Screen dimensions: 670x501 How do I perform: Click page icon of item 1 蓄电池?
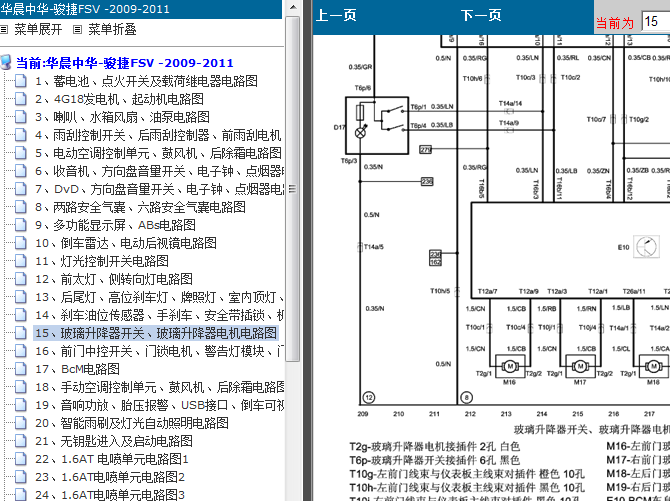[x=21, y=81]
